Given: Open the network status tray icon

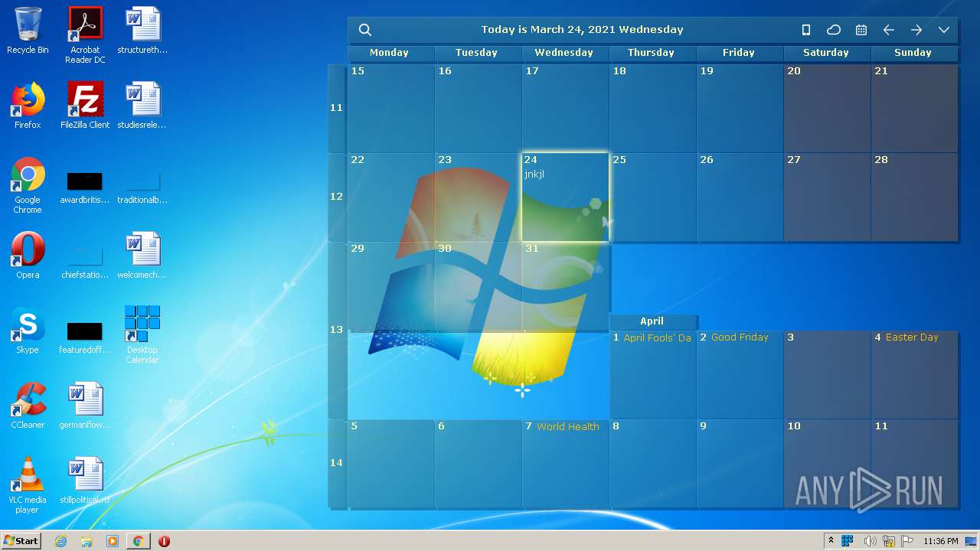Looking at the screenshot, I should point(888,541).
